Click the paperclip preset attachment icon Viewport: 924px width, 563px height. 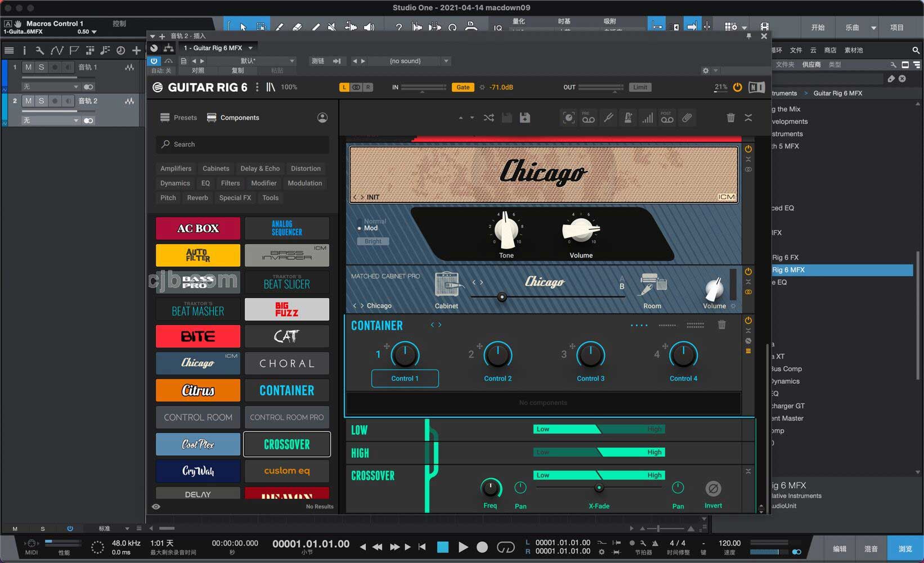coord(687,118)
